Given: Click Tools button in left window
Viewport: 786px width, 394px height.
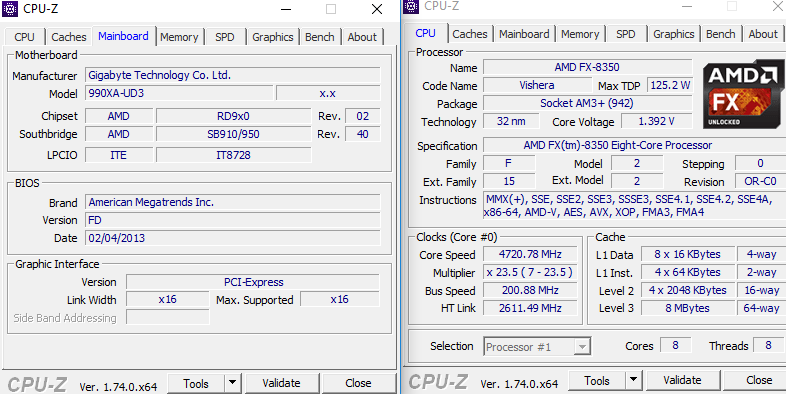Looking at the screenshot, I should coord(196,383).
